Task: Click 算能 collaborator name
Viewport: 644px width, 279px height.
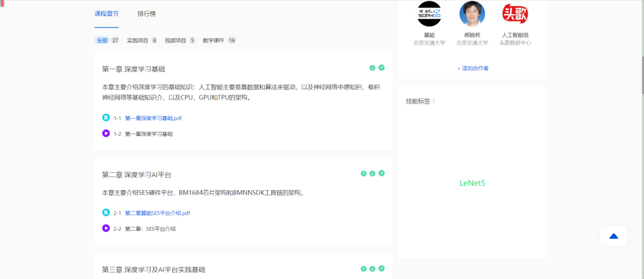Action: (x=429, y=35)
